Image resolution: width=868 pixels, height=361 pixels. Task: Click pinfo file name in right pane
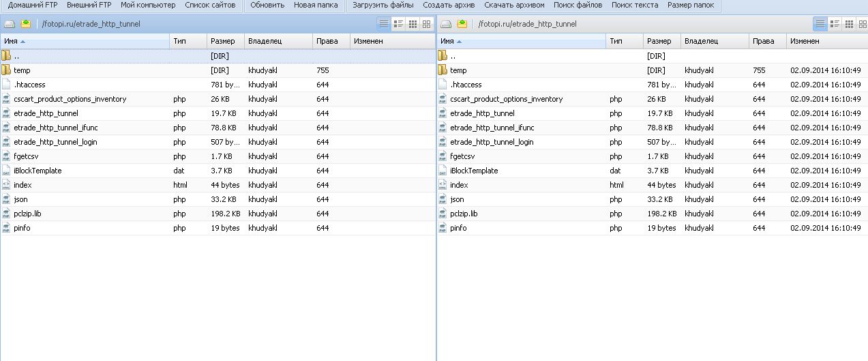tap(459, 228)
